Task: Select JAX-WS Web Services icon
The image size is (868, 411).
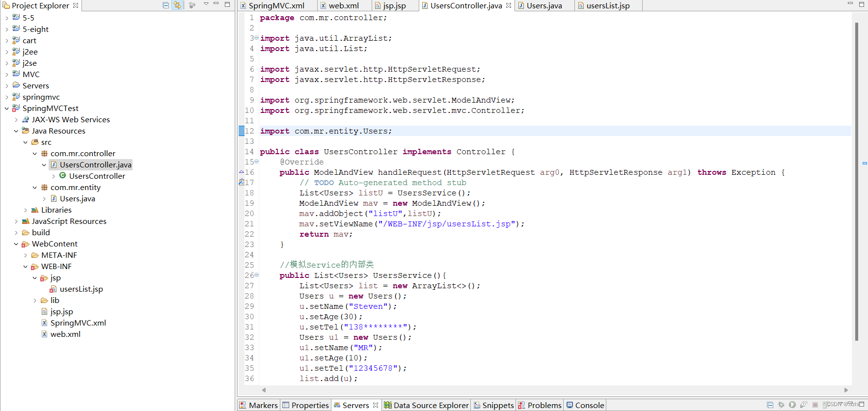Action: pyautogui.click(x=26, y=119)
